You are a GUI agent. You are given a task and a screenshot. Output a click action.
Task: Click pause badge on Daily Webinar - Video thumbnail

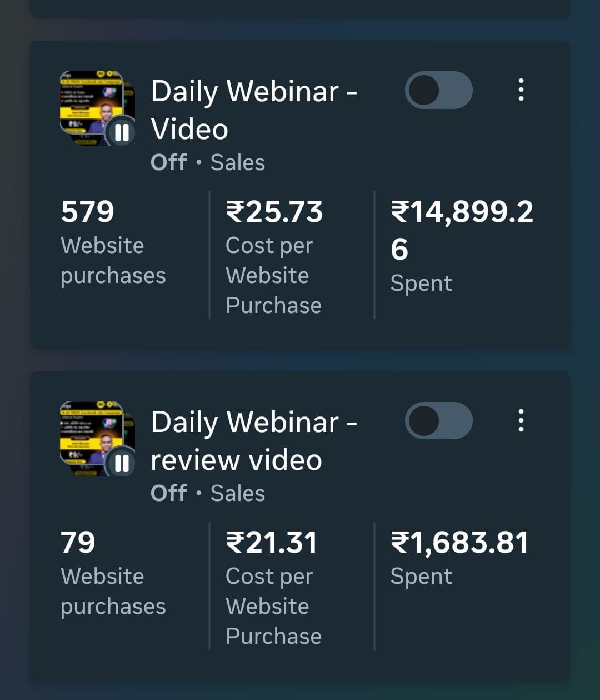click(122, 132)
